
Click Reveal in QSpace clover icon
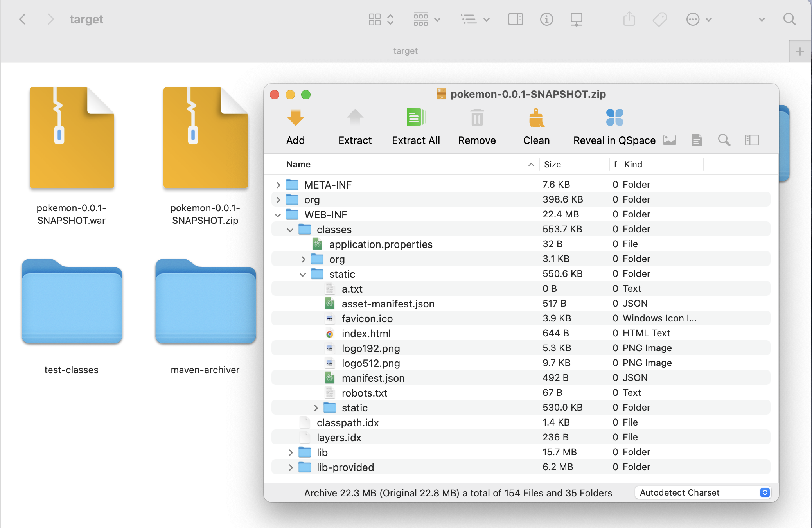click(614, 118)
